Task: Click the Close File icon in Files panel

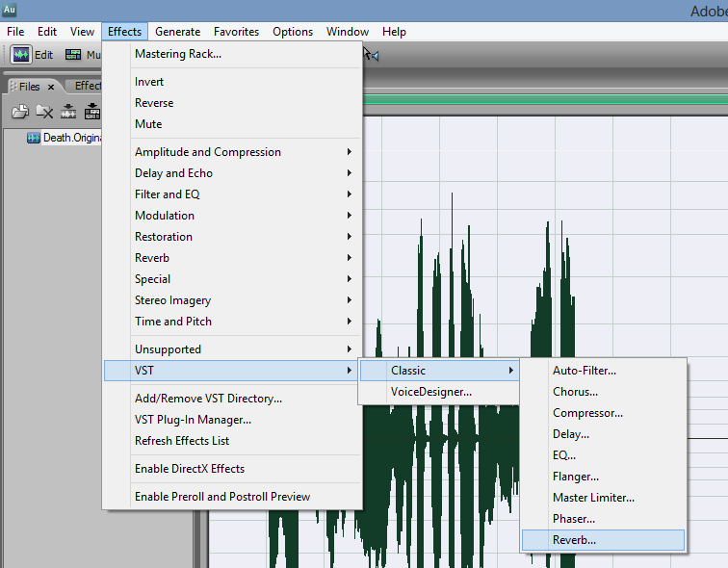Action: click(x=44, y=112)
